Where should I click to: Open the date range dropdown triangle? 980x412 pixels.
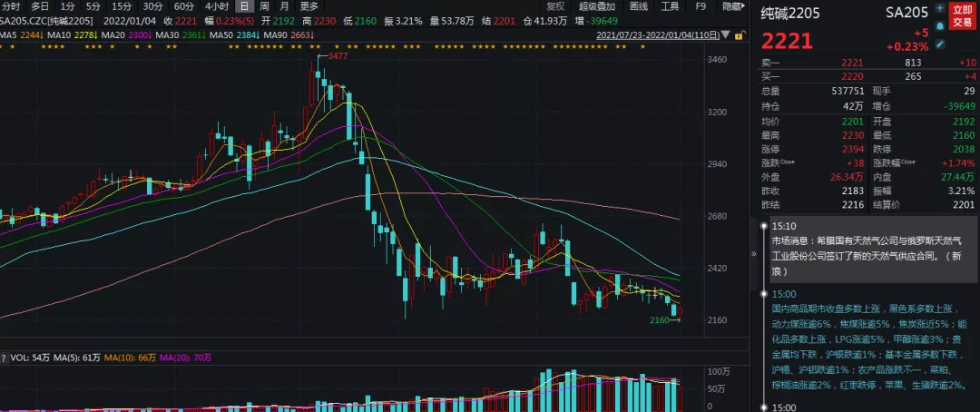[x=728, y=36]
